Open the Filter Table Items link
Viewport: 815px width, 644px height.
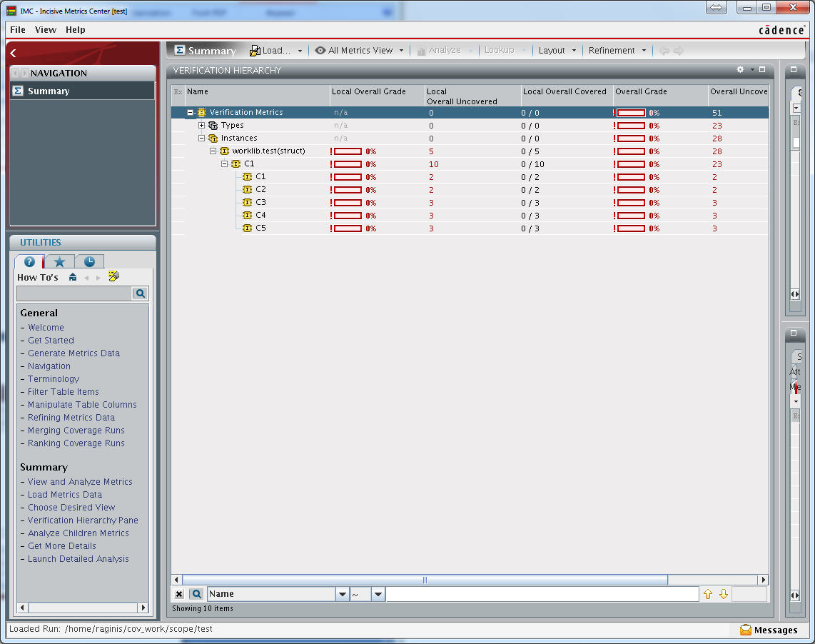(64, 392)
